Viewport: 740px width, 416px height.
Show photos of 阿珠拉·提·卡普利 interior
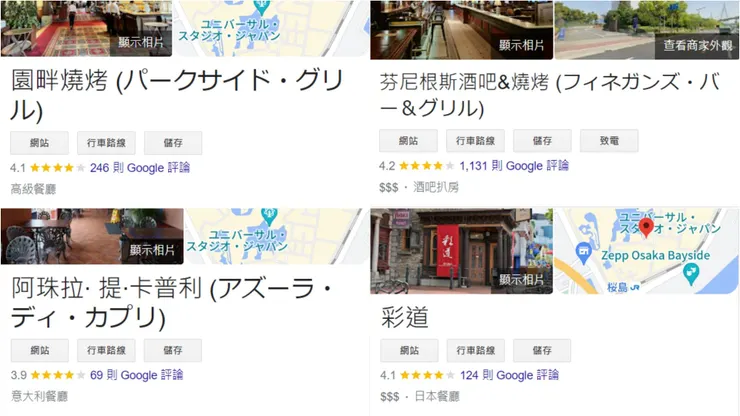pos(152,250)
